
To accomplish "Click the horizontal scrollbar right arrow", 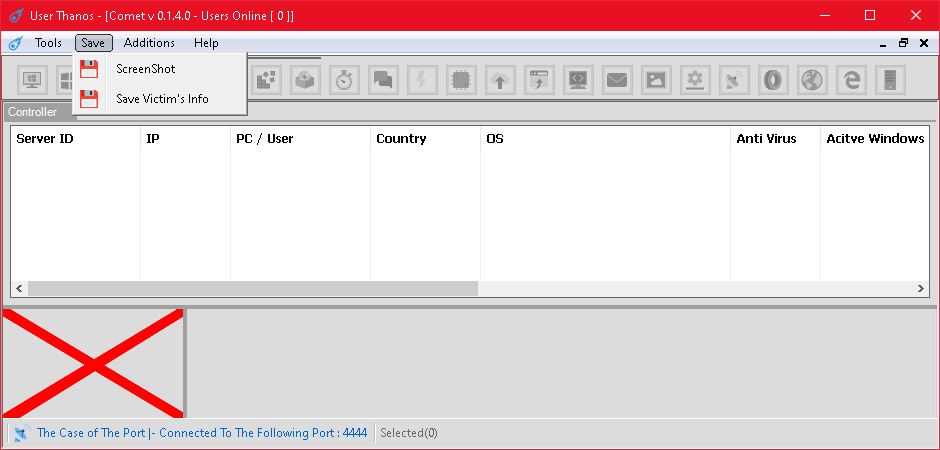I will (921, 289).
